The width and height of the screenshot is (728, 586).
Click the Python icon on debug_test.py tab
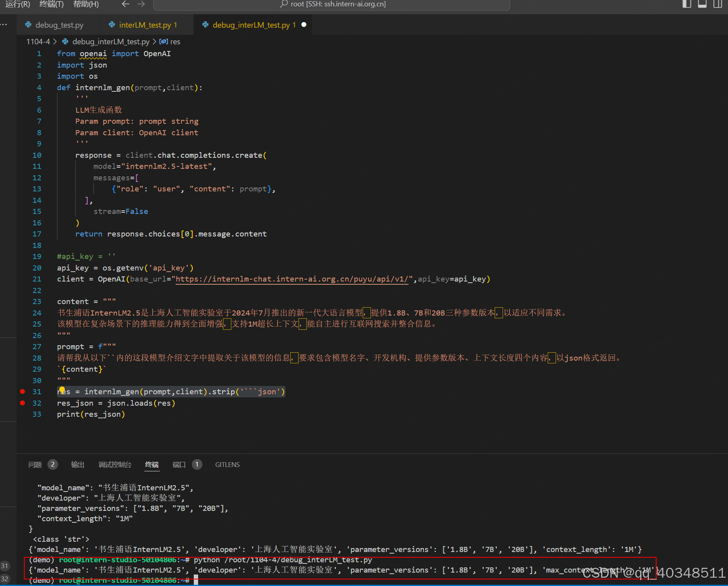point(28,25)
